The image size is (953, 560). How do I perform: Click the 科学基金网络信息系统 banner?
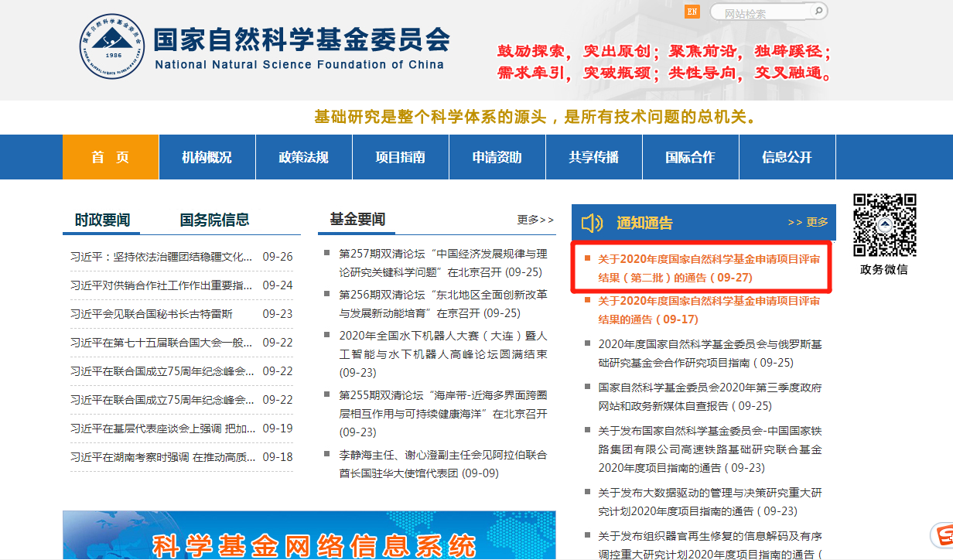[309, 536]
